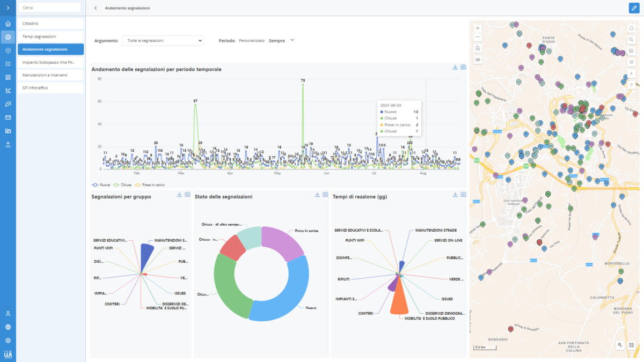Download the Andamento delle segnalazioni line chart
This screenshot has width=644, height=362.
[x=455, y=67]
